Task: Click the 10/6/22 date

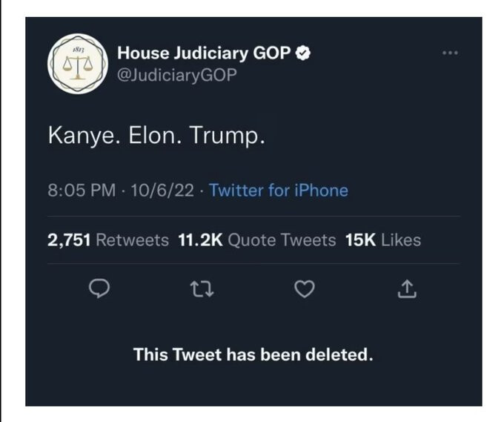Action: click(162, 190)
